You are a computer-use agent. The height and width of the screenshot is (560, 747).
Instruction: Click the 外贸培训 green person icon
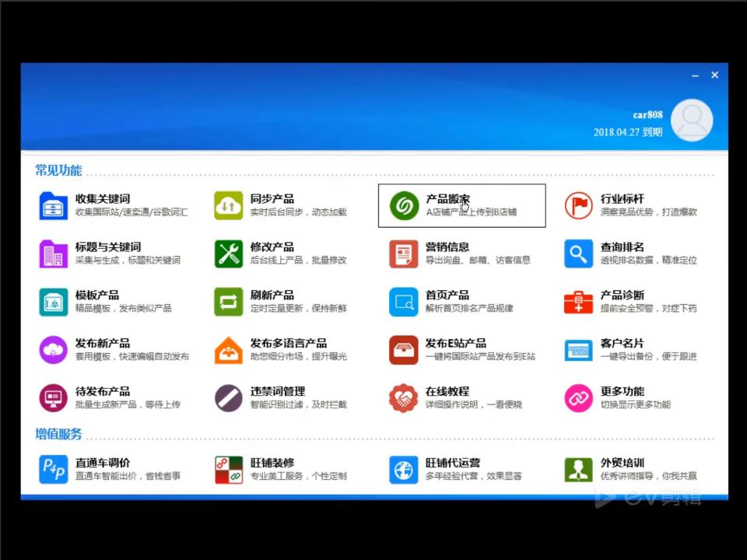[578, 470]
